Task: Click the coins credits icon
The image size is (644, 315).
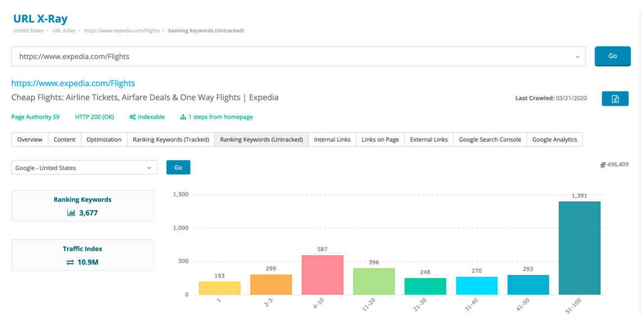Action: coord(603,165)
